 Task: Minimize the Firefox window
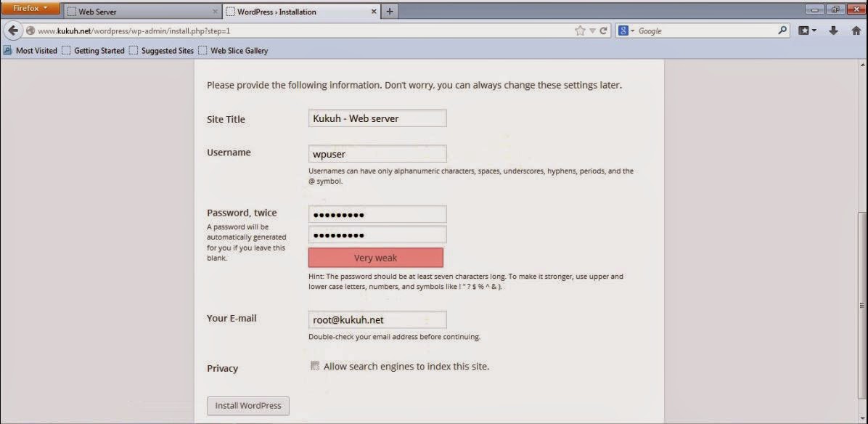[815, 9]
